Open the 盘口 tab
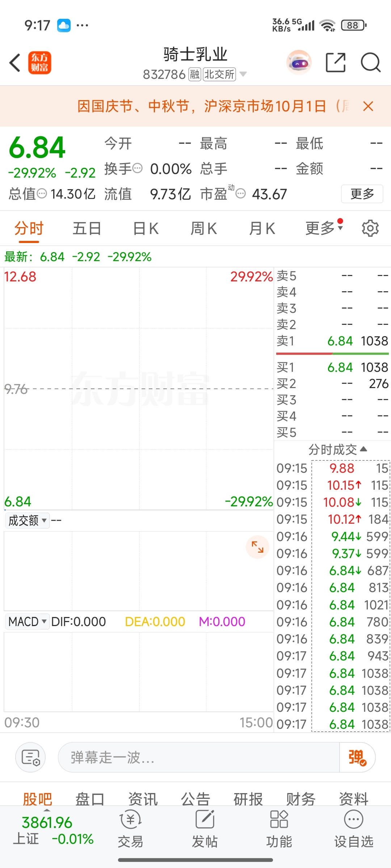 (90, 799)
